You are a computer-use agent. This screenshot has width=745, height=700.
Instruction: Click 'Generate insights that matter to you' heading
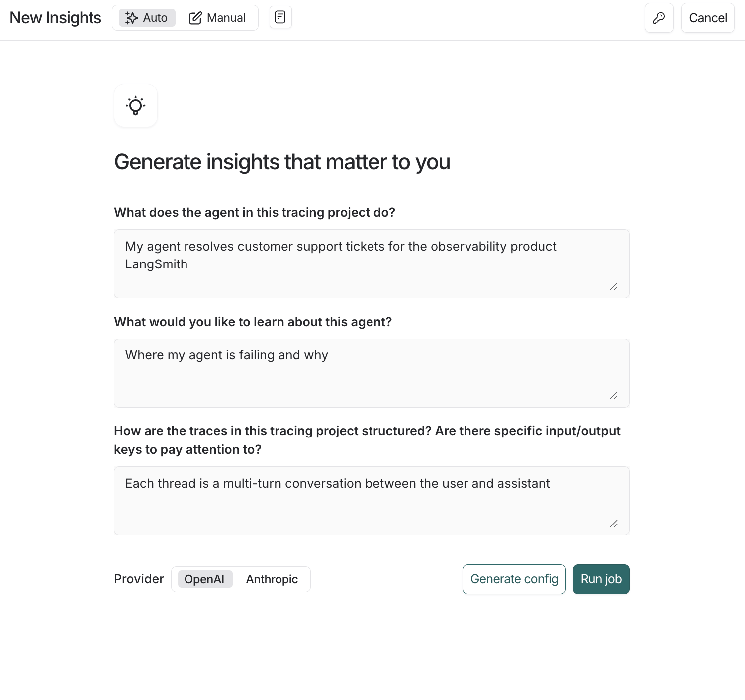click(x=282, y=162)
